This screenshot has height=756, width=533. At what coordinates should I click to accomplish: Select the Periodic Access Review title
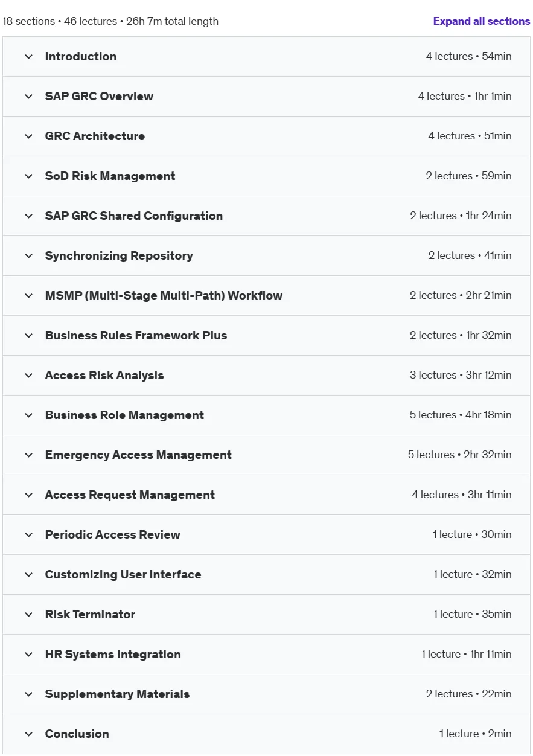click(113, 535)
